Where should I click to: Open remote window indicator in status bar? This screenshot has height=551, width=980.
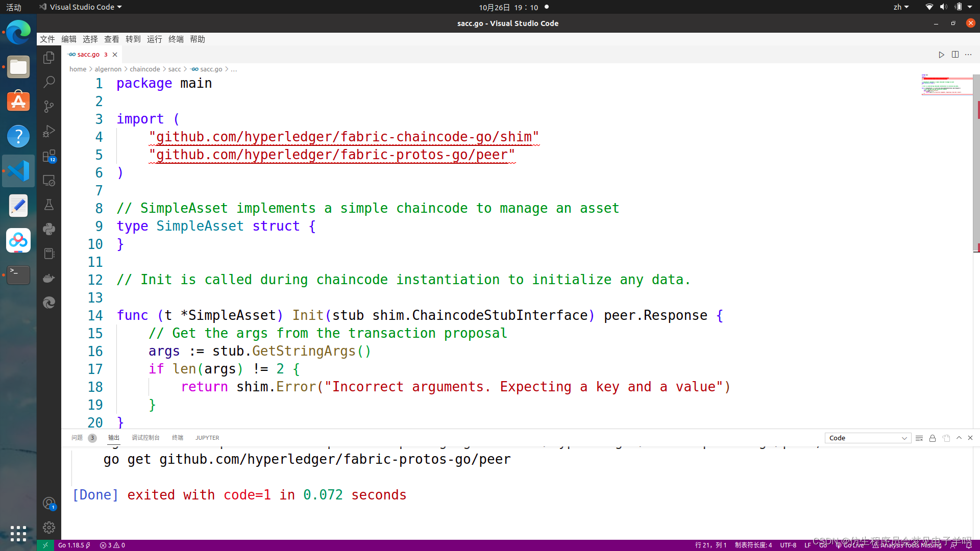tap(45, 545)
